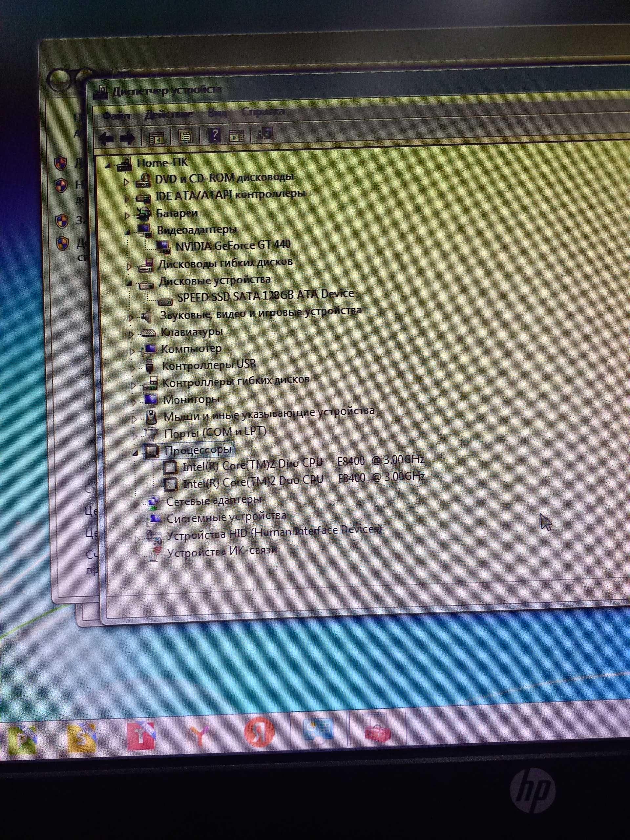The width and height of the screenshot is (630, 840).
Task: Click the Forward arrow in Device Manager toolbar
Action: [x=128, y=138]
